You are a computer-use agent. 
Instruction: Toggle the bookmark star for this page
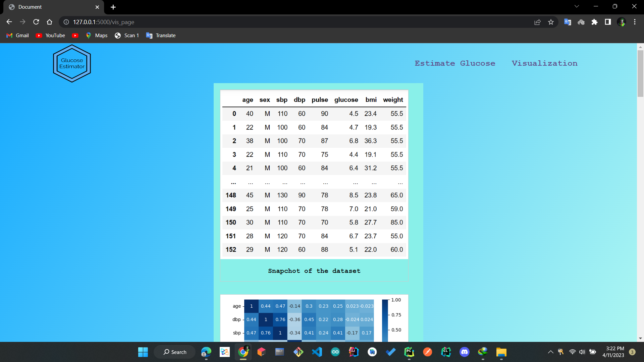click(x=551, y=22)
